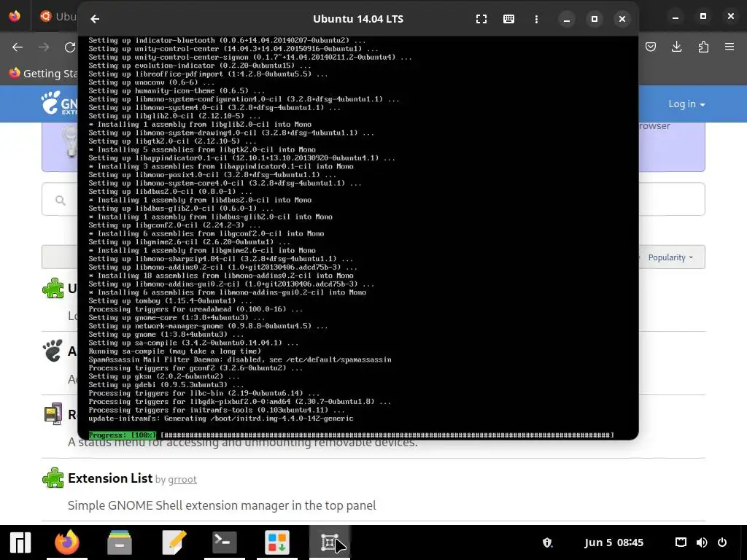The width and height of the screenshot is (747, 560).
Task: Open the Popularity sort dropdown
Action: tap(670, 257)
